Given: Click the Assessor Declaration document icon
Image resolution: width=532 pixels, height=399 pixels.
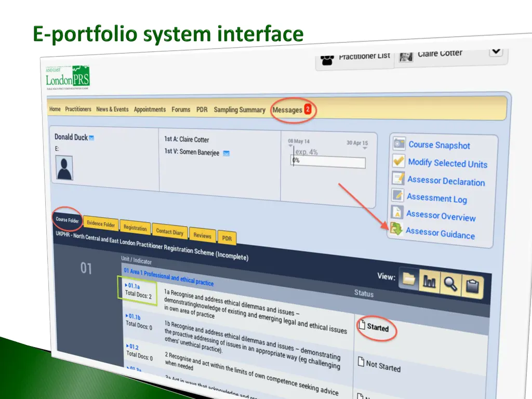Looking at the screenshot, I should point(398,178).
